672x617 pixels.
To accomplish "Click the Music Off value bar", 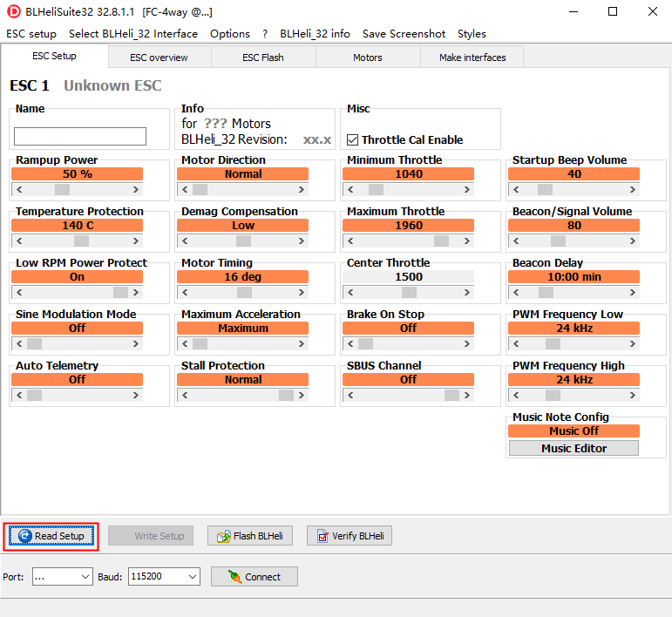I will coord(574,431).
